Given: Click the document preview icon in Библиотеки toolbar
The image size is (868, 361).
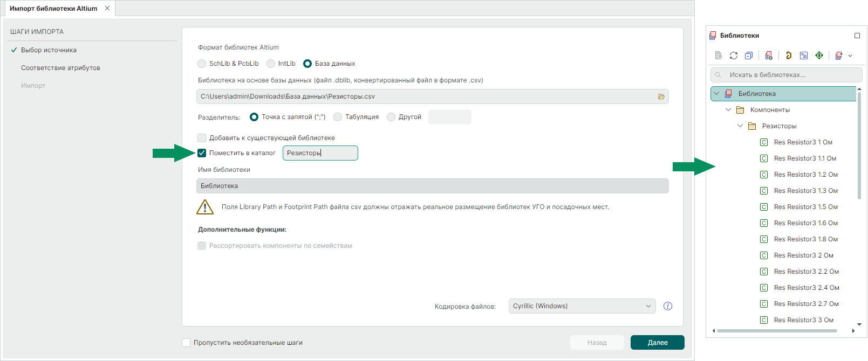Looking at the screenshot, I should 719,55.
